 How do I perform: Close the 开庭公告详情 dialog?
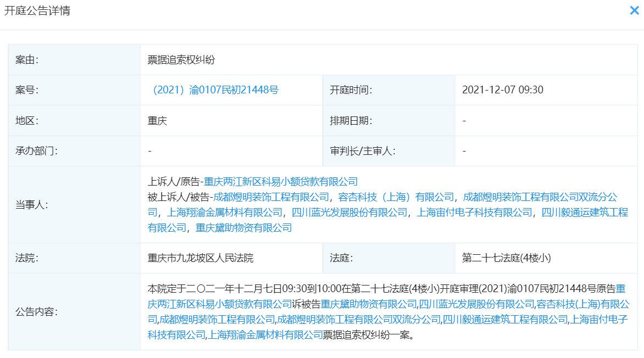pyautogui.click(x=634, y=10)
